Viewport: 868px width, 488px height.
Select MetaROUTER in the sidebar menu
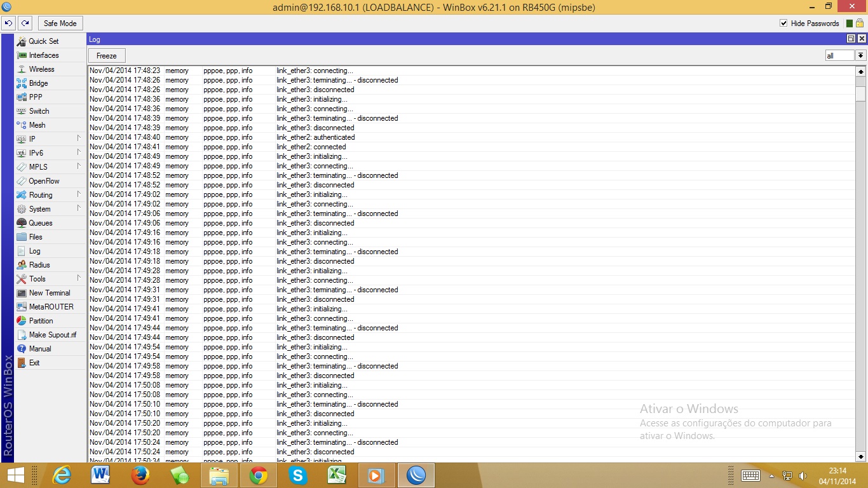coord(50,307)
